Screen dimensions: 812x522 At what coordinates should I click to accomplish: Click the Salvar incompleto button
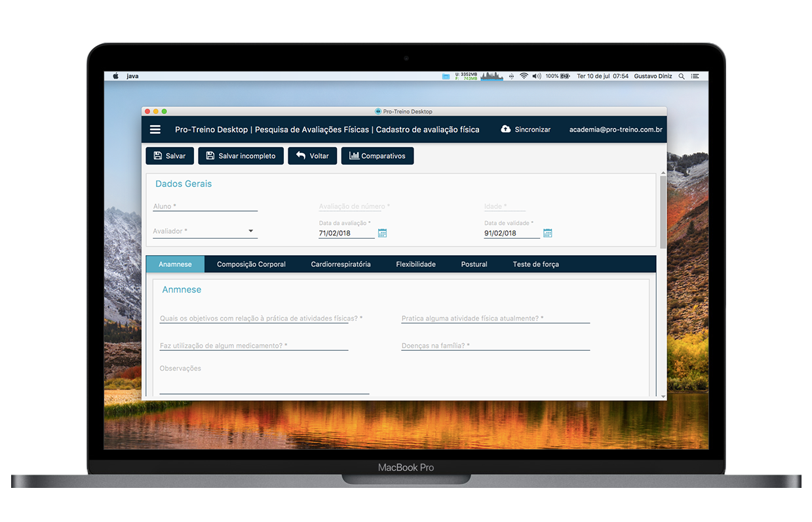[241, 156]
